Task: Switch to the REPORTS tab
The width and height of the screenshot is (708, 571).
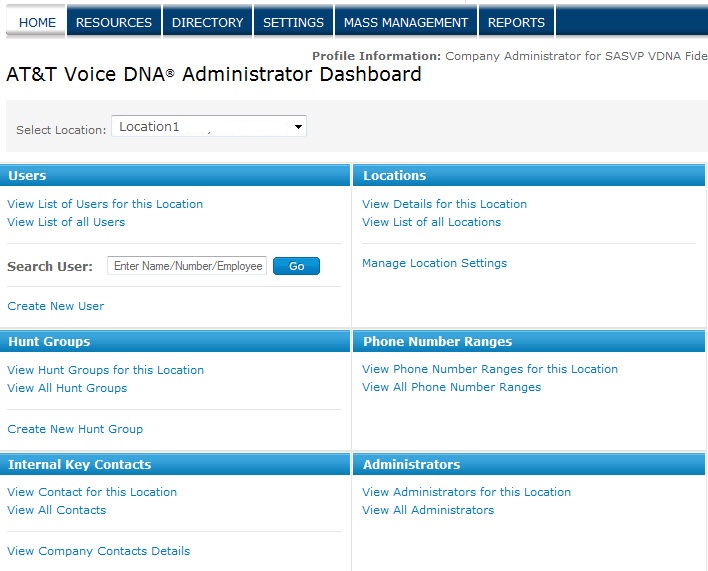Action: (x=516, y=22)
